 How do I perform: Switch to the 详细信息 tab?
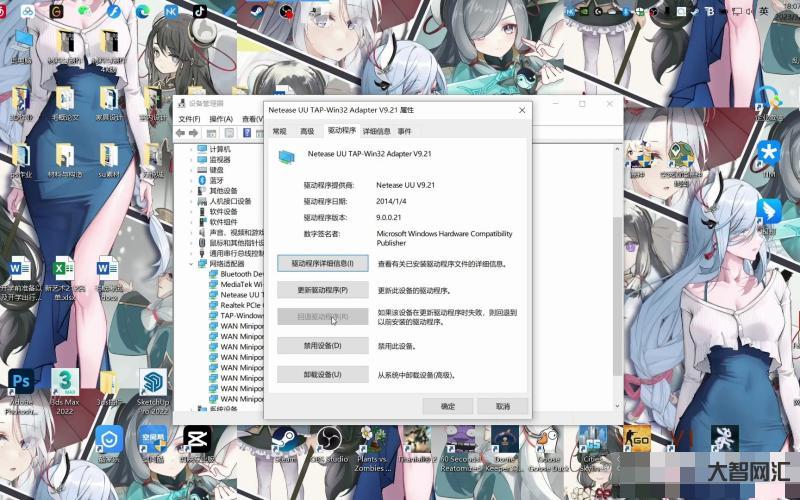click(376, 131)
